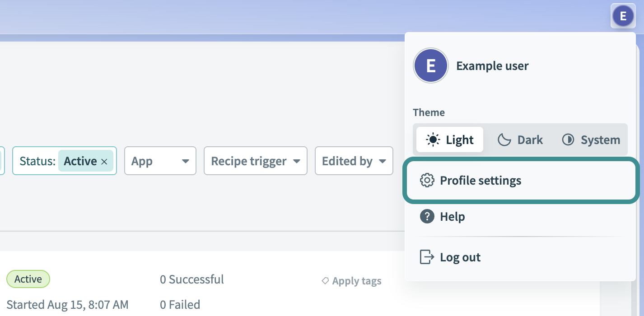Click Log out in the menu
Viewport: 644px width, 316px height.
[x=460, y=257]
